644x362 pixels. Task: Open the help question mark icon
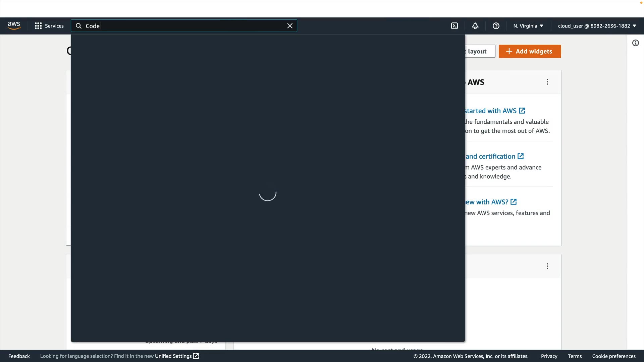pyautogui.click(x=496, y=26)
